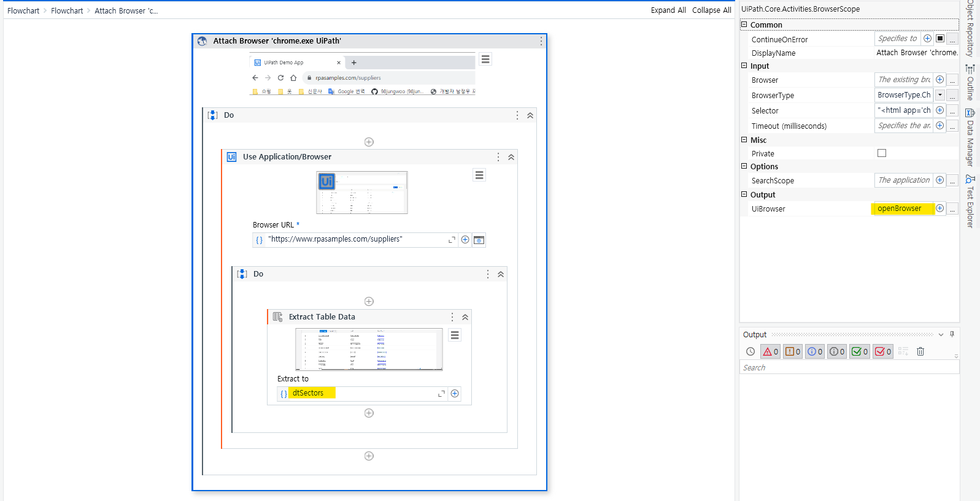Click plus button for UiBrowser property
The image size is (980, 501).
pos(939,208)
